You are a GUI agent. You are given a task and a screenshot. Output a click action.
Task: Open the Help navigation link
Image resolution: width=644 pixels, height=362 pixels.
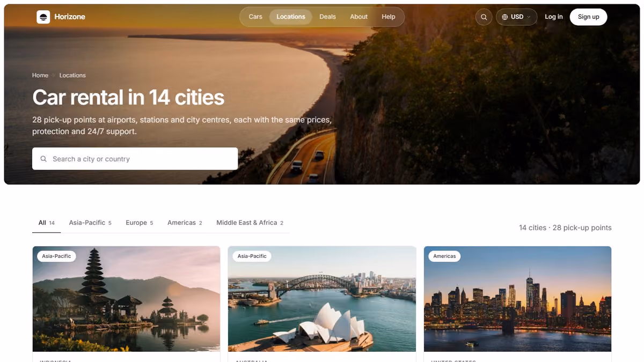click(389, 17)
